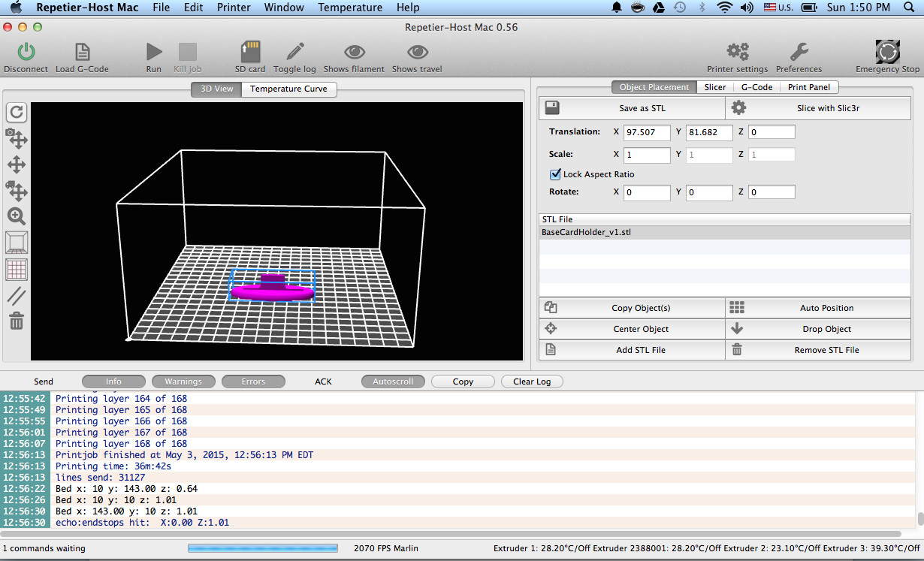The height and width of the screenshot is (561, 924).
Task: Open the SD card manager
Action: click(250, 51)
